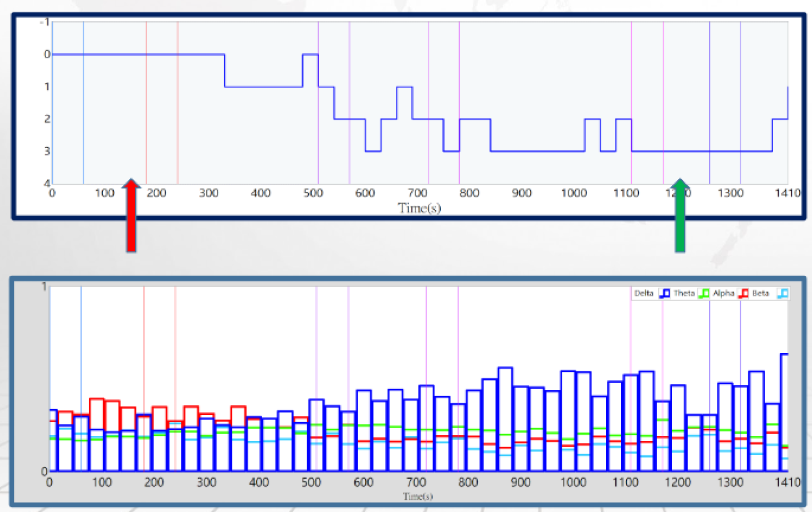Click the hypnogram stage 3 segment near 950s

coord(537,151)
